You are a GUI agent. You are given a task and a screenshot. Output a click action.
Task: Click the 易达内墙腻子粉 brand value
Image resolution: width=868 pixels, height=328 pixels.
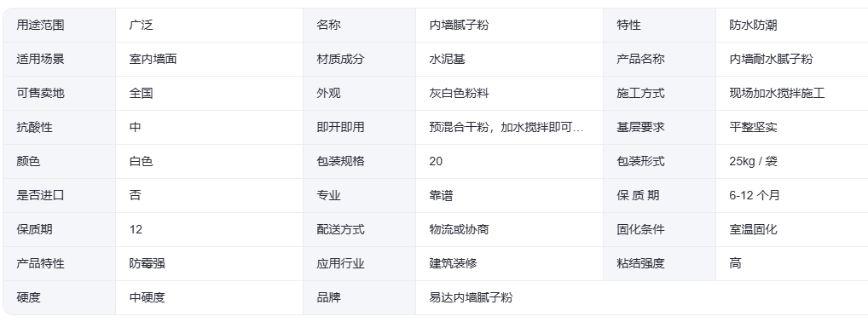coord(471,297)
